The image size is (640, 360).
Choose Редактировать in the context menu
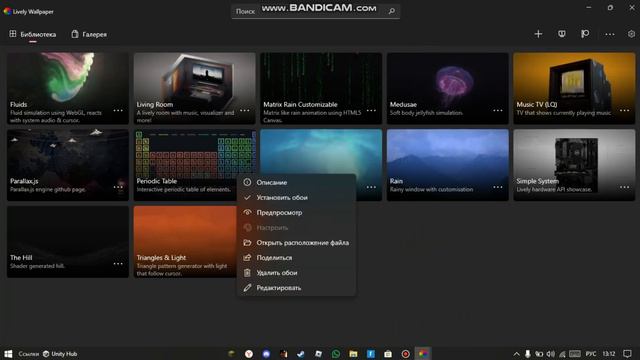(296, 288)
